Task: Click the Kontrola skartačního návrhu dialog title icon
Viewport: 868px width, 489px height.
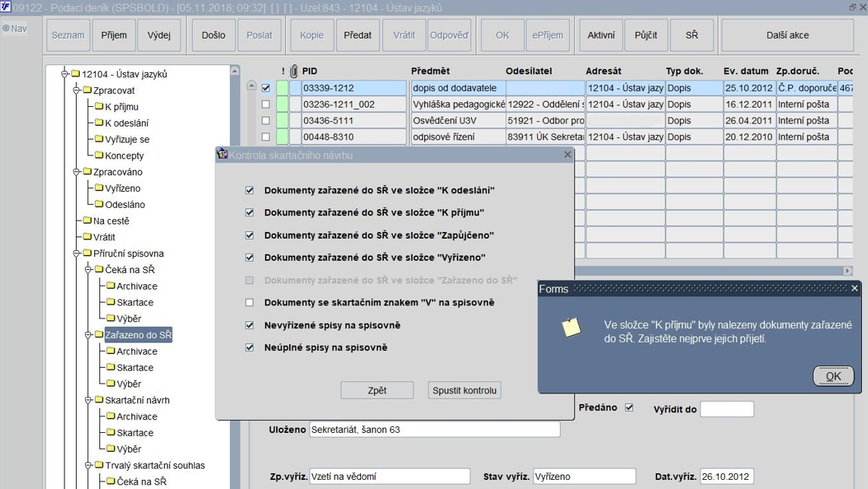Action: pyautogui.click(x=222, y=155)
